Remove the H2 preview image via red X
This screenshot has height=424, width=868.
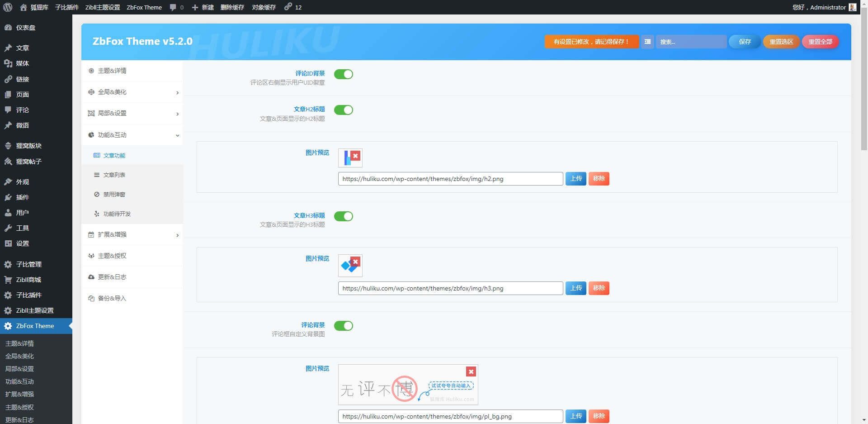click(356, 156)
